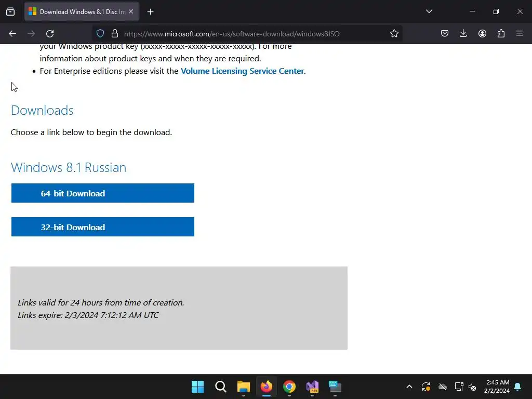Open taskbar Search
Viewport: 532px width, 399px height.
point(220,387)
